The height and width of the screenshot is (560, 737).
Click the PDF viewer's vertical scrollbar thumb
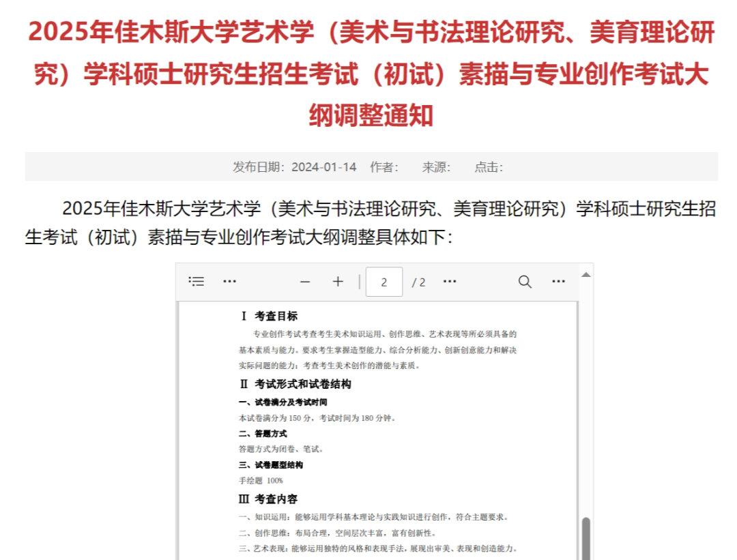coord(586,538)
